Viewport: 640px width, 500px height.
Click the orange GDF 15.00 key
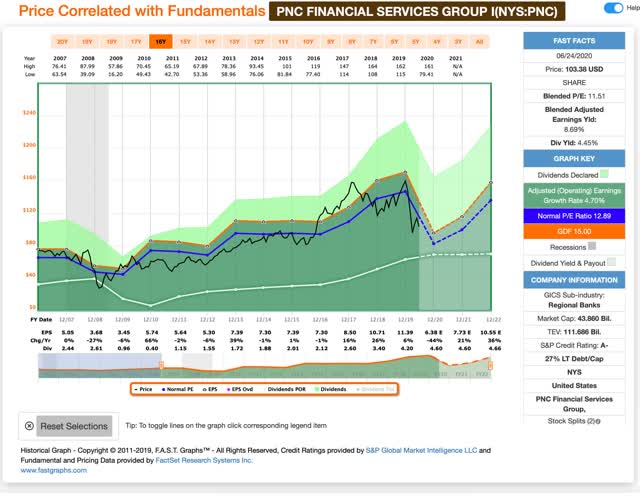pos(574,231)
